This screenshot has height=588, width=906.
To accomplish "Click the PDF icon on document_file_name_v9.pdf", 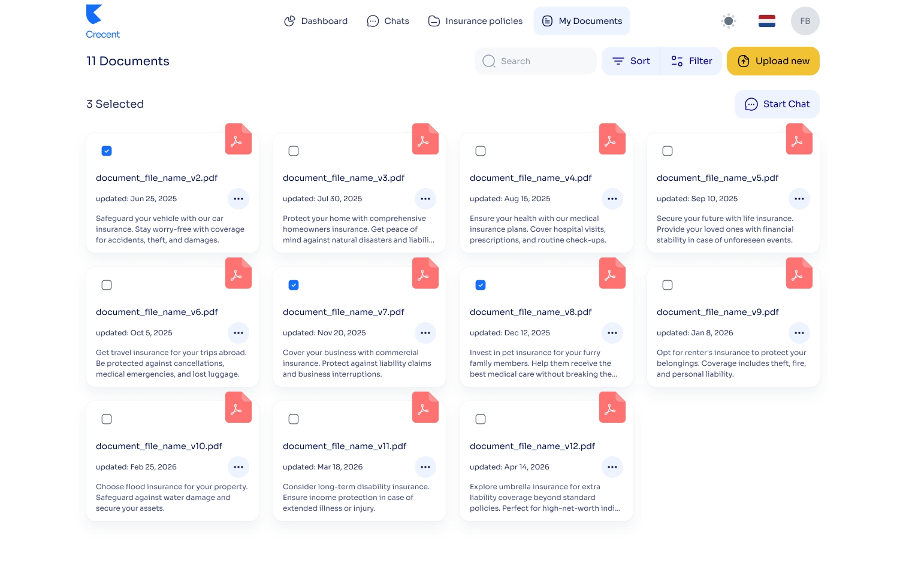I will [799, 273].
